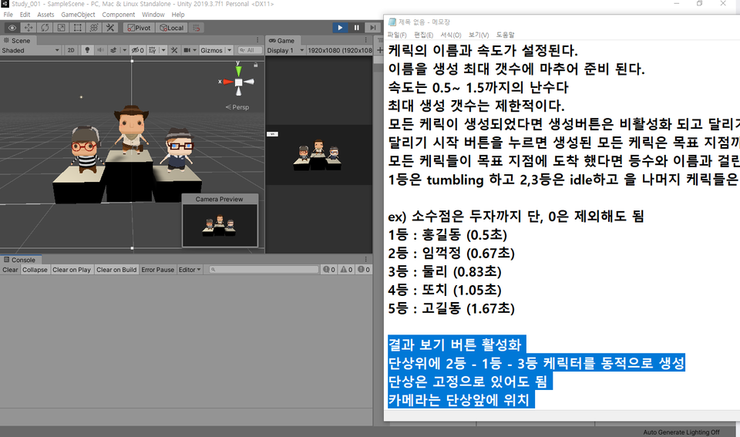
Task: Click the Step frame button
Action: (x=373, y=28)
